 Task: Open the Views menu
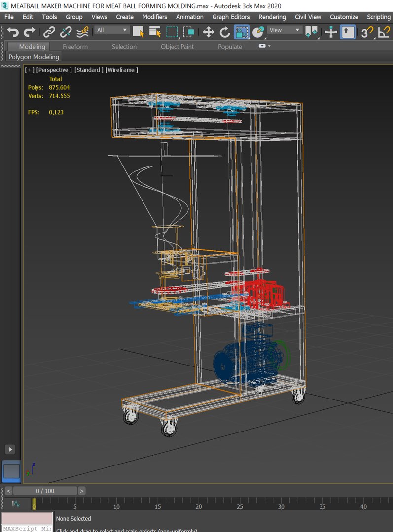pyautogui.click(x=99, y=17)
